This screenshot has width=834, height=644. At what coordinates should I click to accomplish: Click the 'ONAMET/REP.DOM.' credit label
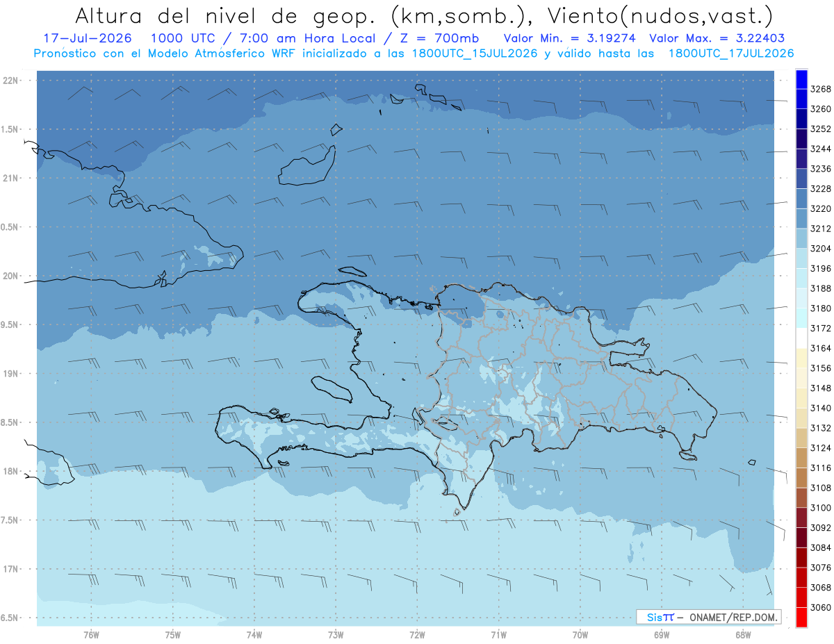coord(733,617)
